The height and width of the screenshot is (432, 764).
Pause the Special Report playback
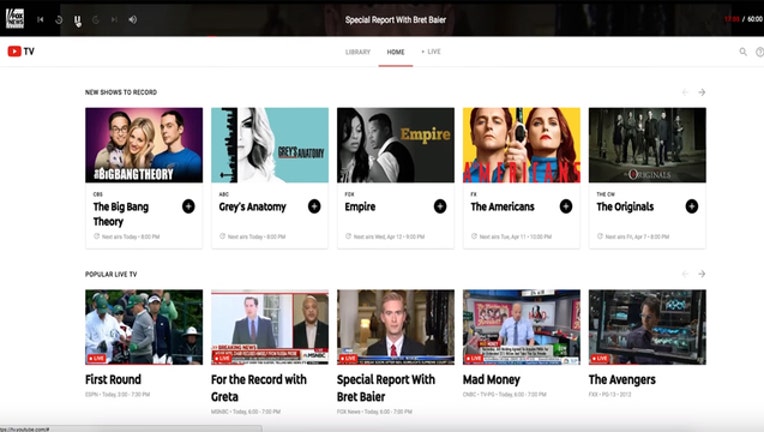[x=77, y=19]
